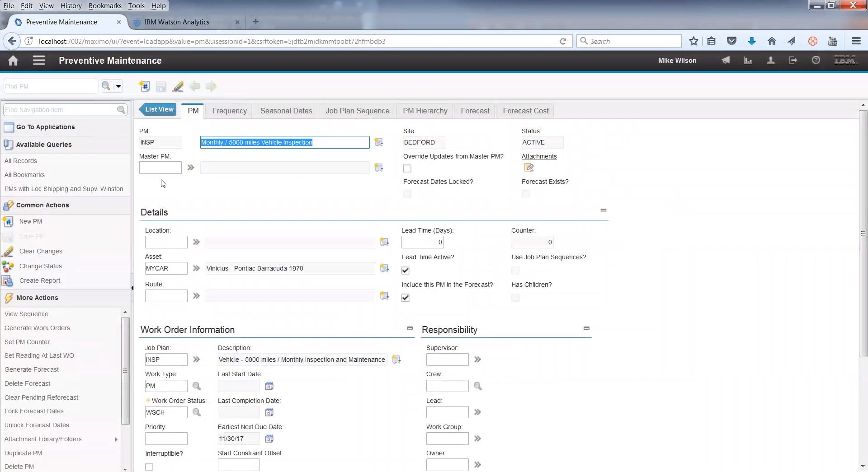The image size is (868, 472).
Task: Check Override Updates from Master PM
Action: pyautogui.click(x=407, y=168)
